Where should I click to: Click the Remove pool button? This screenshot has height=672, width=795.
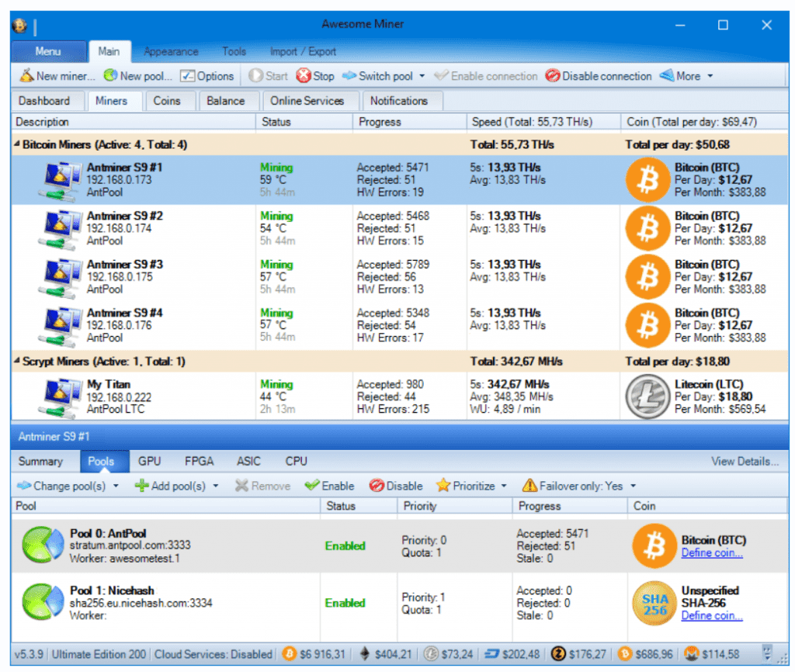click(x=262, y=486)
